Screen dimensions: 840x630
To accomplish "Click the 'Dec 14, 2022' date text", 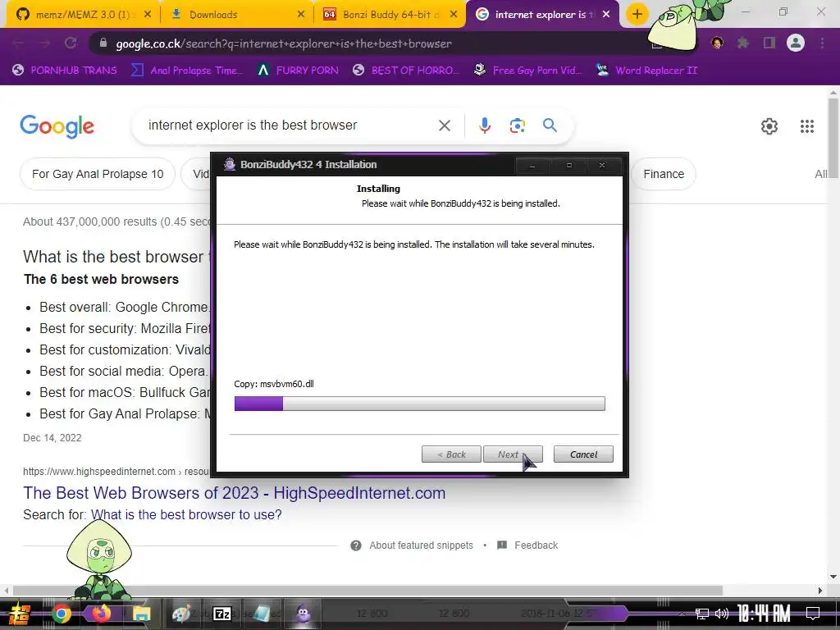I will [52, 438].
